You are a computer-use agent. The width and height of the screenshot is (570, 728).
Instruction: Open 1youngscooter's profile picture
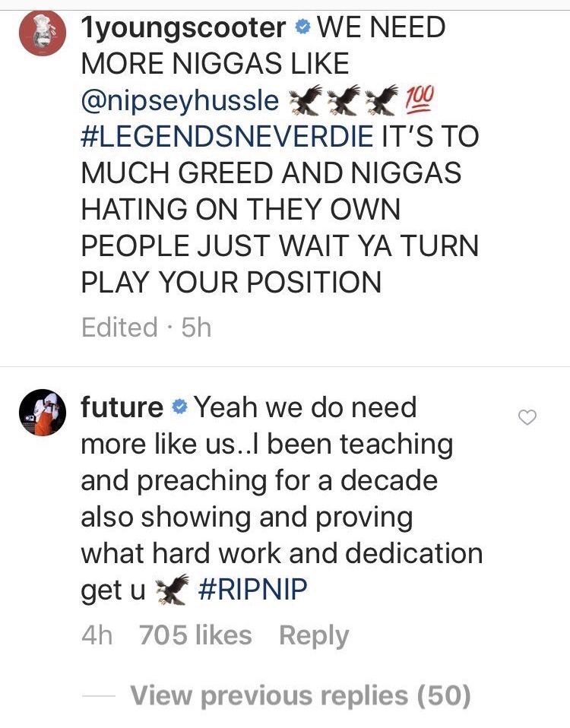click(43, 33)
